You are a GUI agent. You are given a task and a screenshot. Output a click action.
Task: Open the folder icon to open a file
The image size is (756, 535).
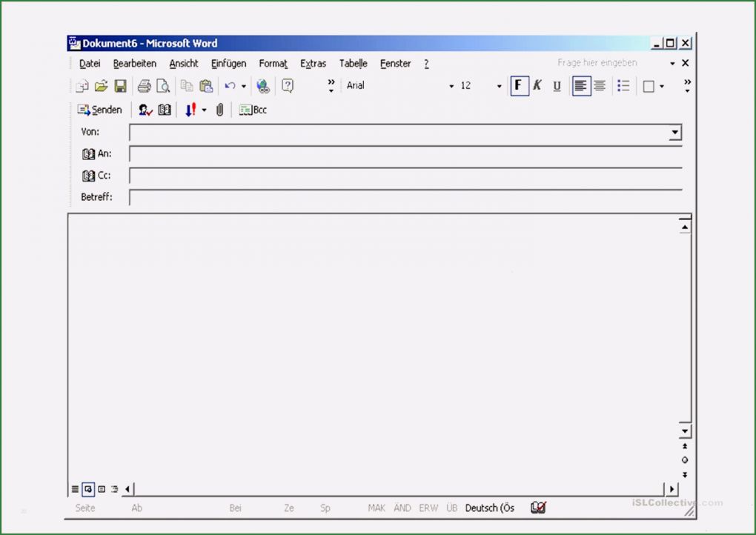tap(102, 86)
